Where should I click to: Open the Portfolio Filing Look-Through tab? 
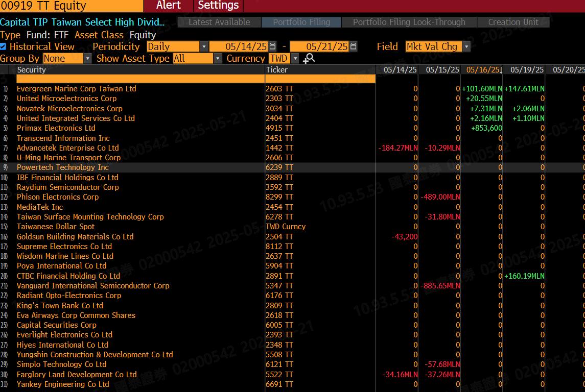409,22
